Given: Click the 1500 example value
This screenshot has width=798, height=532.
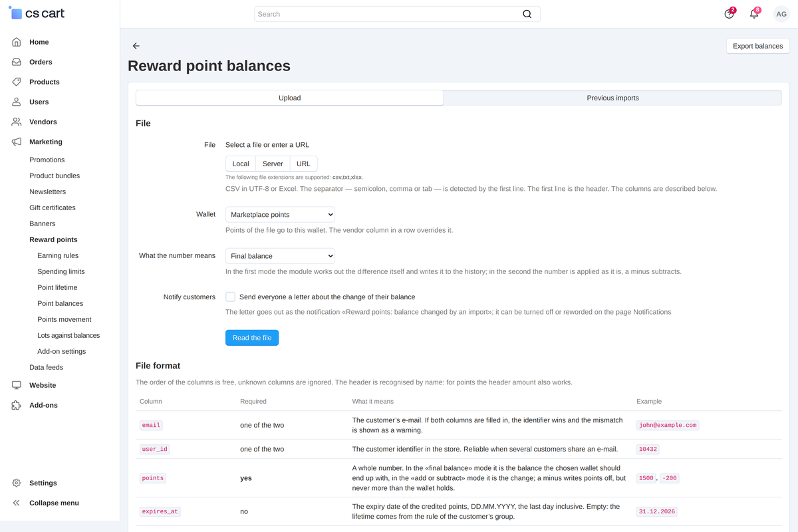Looking at the screenshot, I should click(646, 478).
